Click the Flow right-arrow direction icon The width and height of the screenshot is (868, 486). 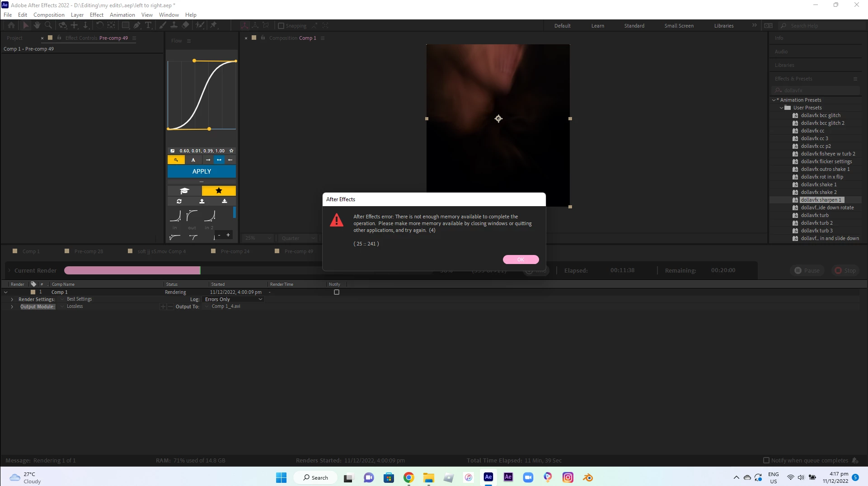pyautogui.click(x=208, y=160)
